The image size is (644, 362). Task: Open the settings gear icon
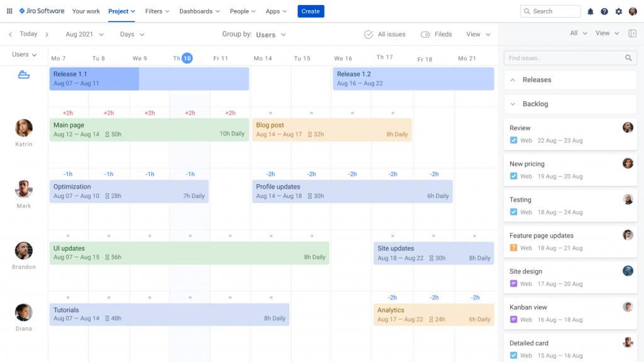pyautogui.click(x=619, y=11)
